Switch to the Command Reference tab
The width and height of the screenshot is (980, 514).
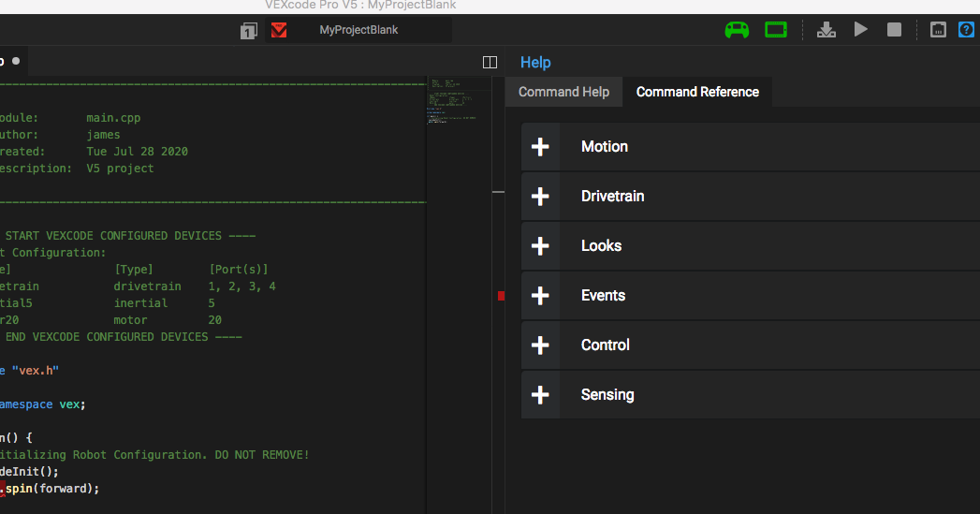(x=697, y=92)
